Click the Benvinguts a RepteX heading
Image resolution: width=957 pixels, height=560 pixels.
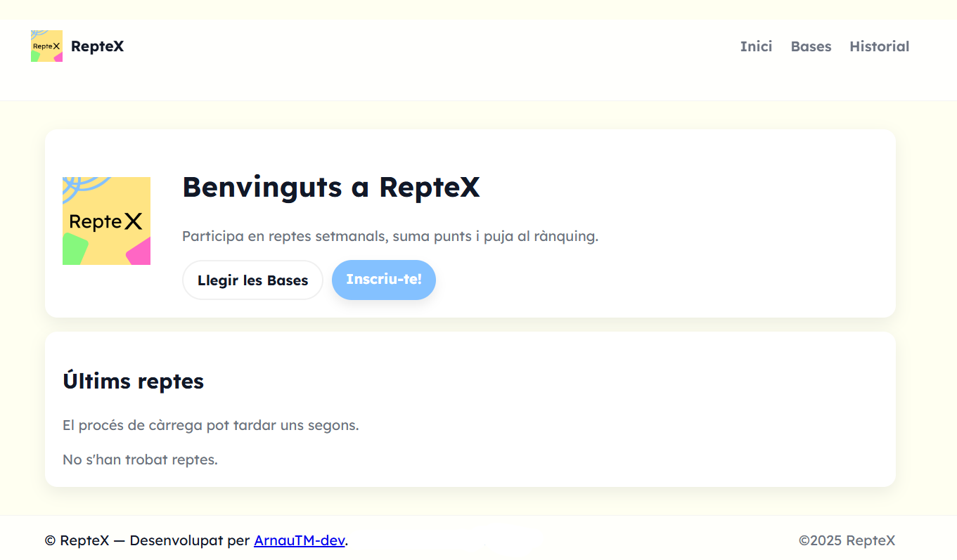[330, 187]
